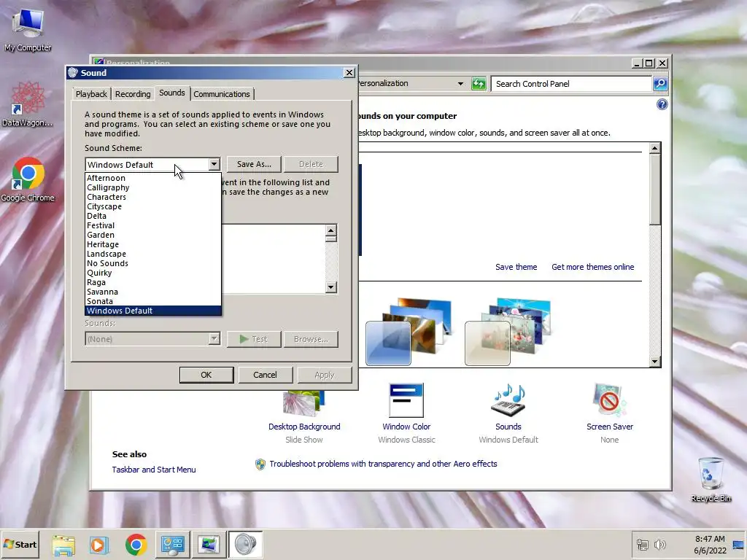Choose Cityscape sound scheme
This screenshot has height=560, width=747.
[153, 206]
